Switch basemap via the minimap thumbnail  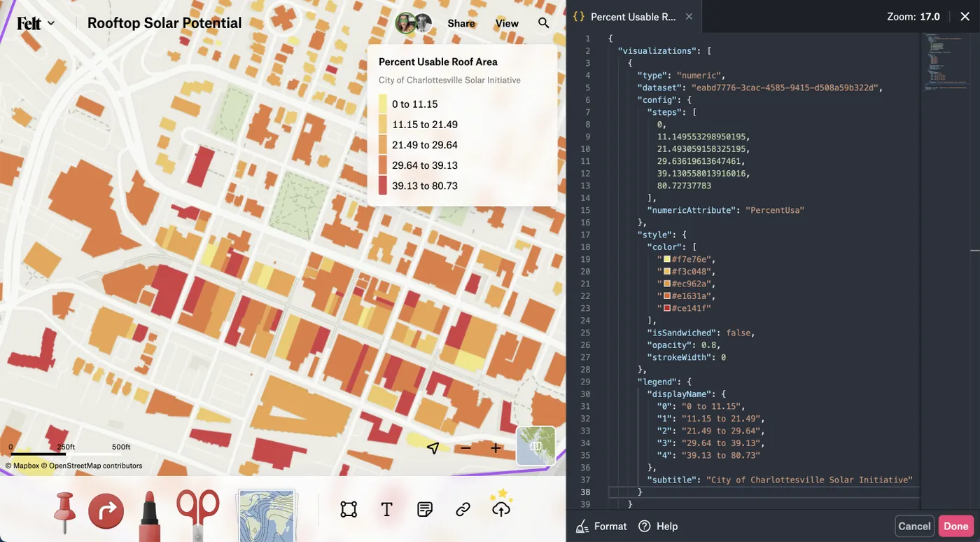536,446
